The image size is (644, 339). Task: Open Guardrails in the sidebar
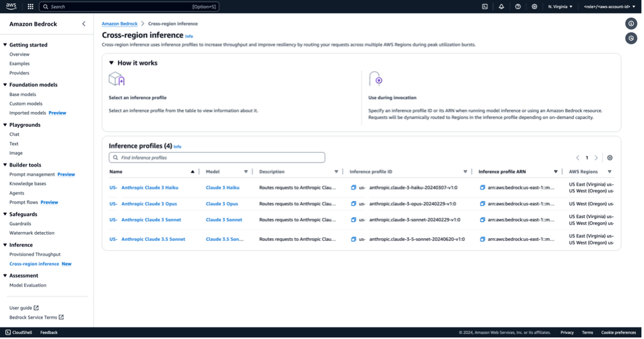point(20,224)
